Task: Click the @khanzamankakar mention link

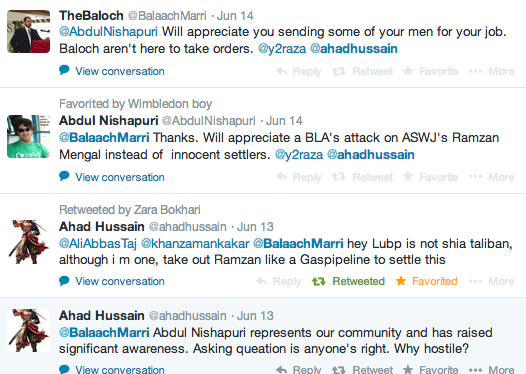Action: [x=195, y=244]
